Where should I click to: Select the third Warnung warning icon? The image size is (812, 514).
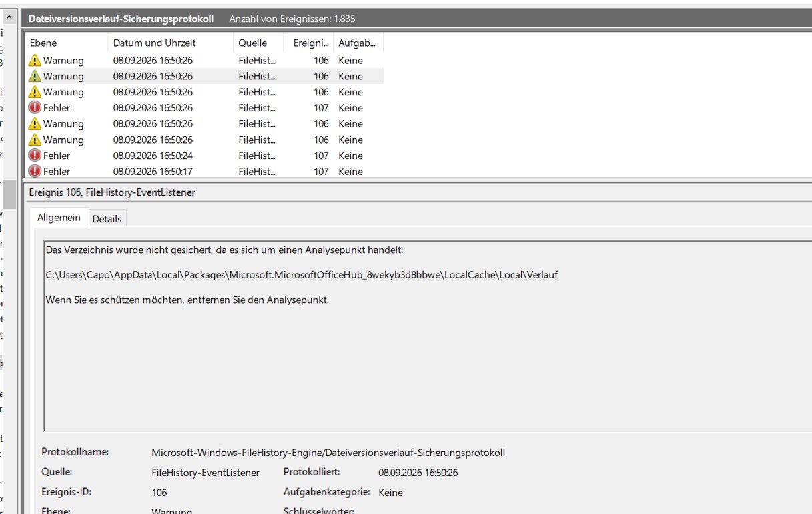tap(35, 92)
